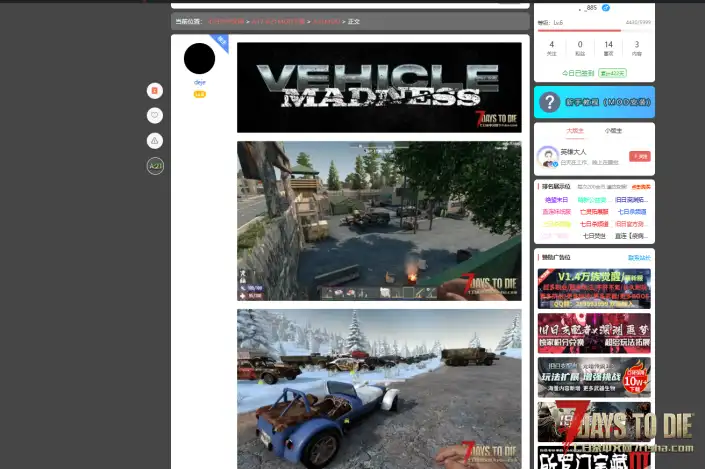
Task: Click the green 今日已签到 check-in text
Action: [578, 73]
